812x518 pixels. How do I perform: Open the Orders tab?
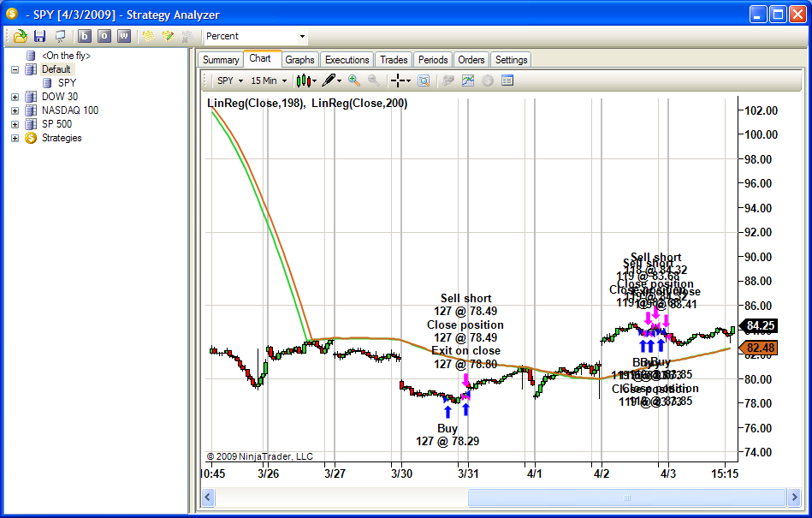[x=471, y=60]
